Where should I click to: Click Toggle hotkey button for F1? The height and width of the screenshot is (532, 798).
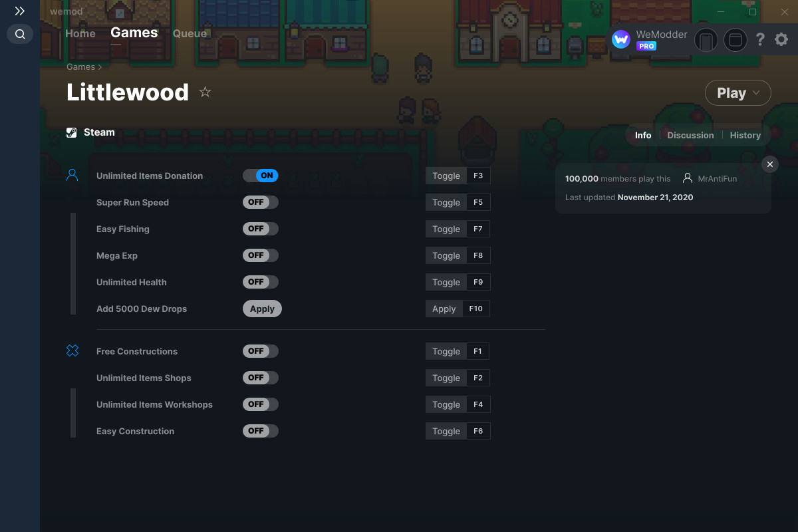[x=458, y=351]
